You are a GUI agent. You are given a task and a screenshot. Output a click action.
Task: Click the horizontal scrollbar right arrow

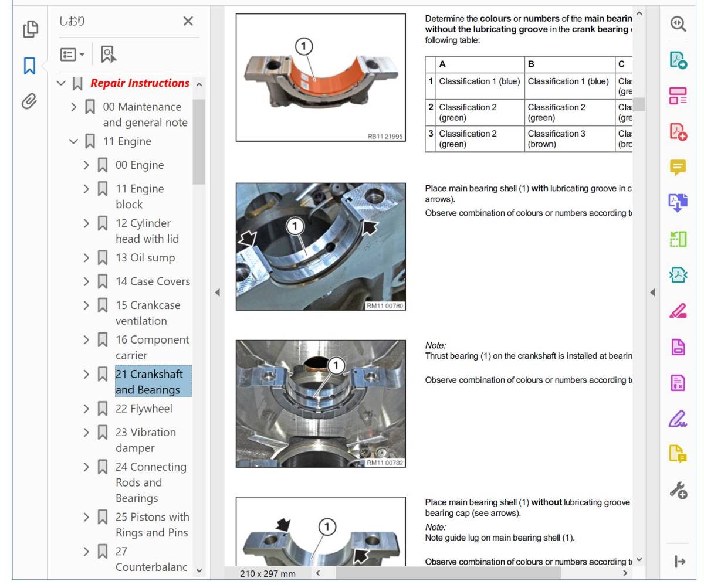point(625,573)
